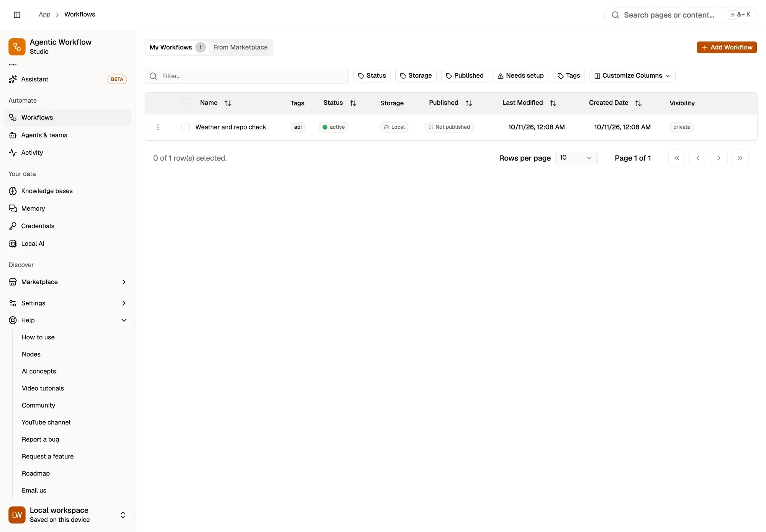Filter by Needs setup button
This screenshot has height=532, width=766.
click(x=520, y=76)
